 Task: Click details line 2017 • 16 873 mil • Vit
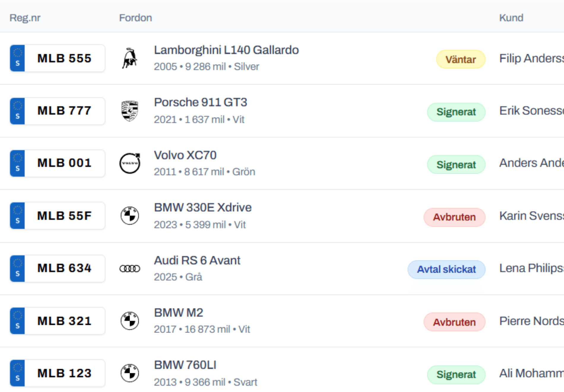click(x=202, y=329)
